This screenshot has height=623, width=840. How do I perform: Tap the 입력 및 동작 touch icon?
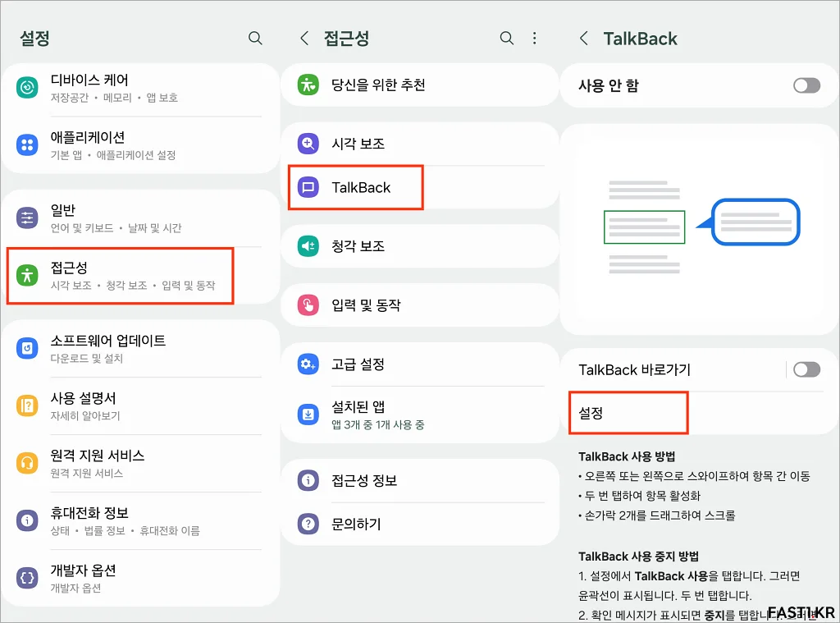click(308, 305)
